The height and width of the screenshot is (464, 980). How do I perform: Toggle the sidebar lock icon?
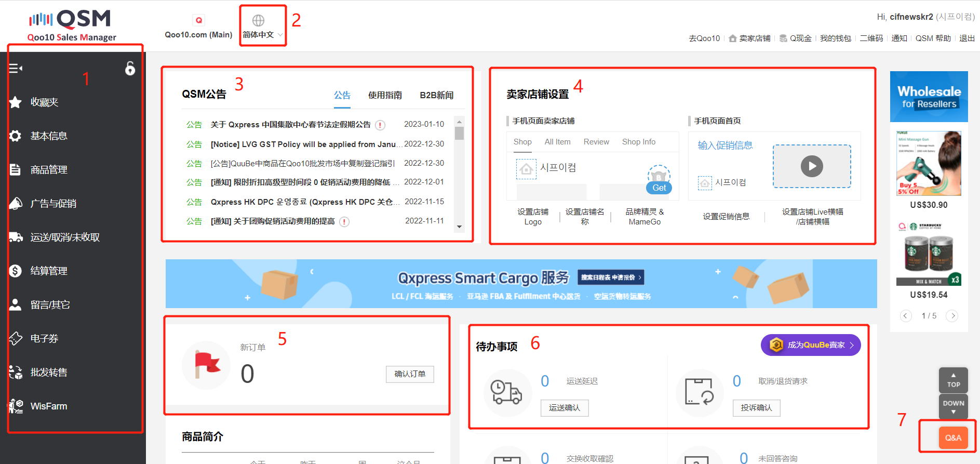tap(130, 68)
